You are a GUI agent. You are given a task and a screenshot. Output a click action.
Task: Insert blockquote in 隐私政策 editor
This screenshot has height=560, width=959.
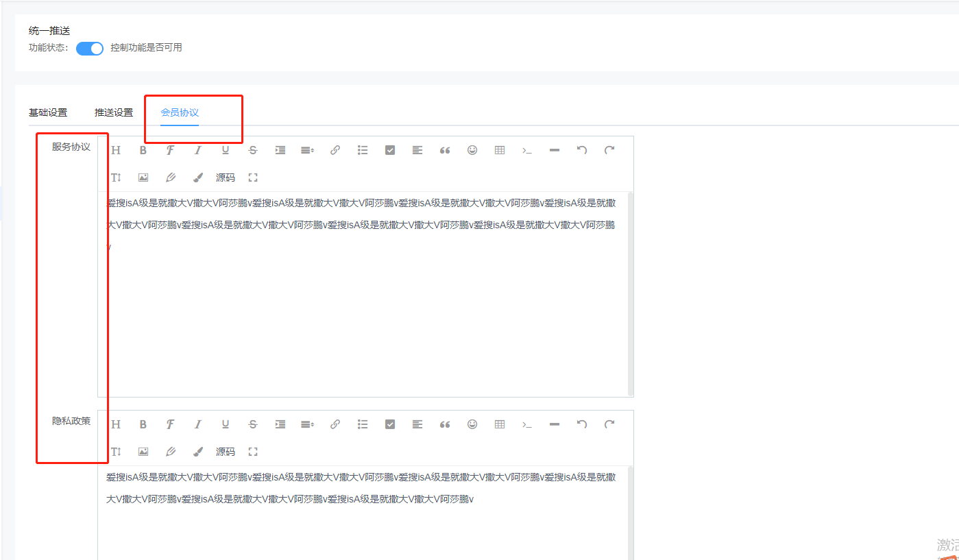pyautogui.click(x=445, y=424)
